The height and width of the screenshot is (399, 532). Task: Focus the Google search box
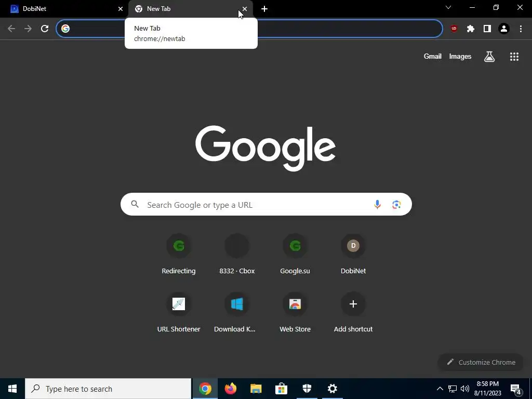266,204
